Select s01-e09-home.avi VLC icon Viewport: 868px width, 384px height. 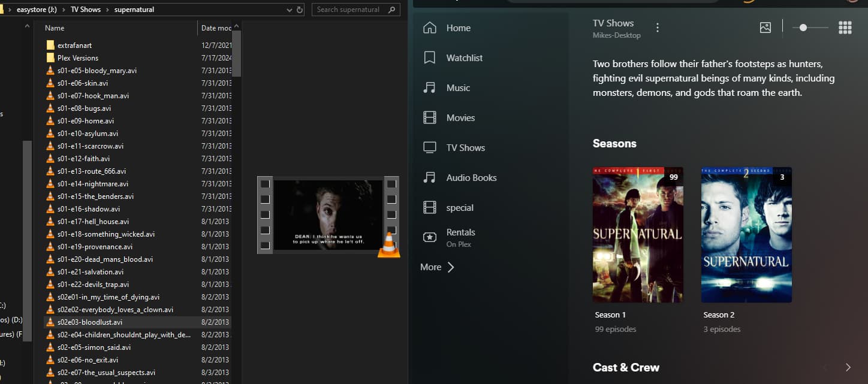tap(50, 121)
